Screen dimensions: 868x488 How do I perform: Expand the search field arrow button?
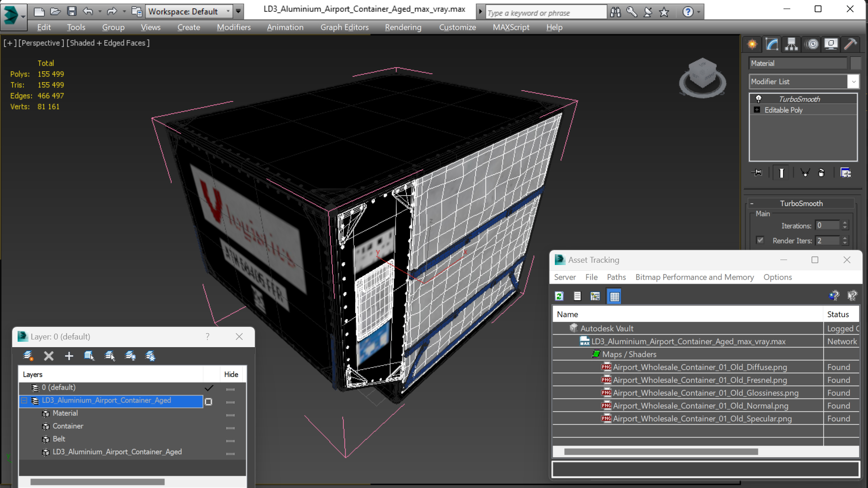coord(480,12)
